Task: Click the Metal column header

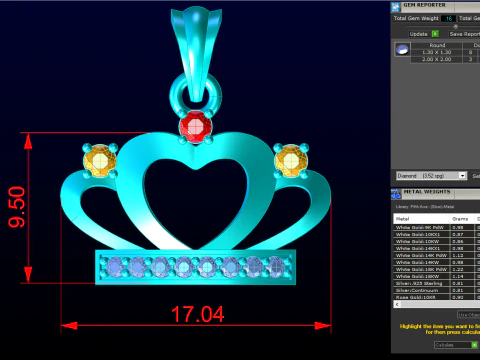Action: [x=422, y=219]
